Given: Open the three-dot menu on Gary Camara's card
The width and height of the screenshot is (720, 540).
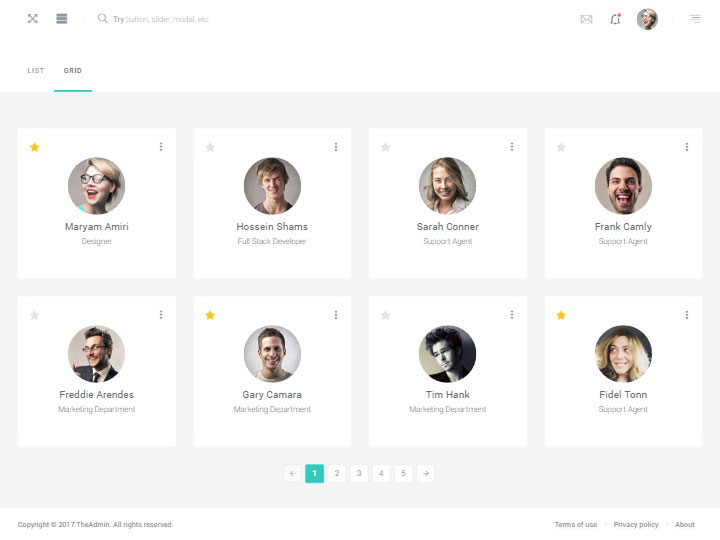Looking at the screenshot, I should coord(335,315).
